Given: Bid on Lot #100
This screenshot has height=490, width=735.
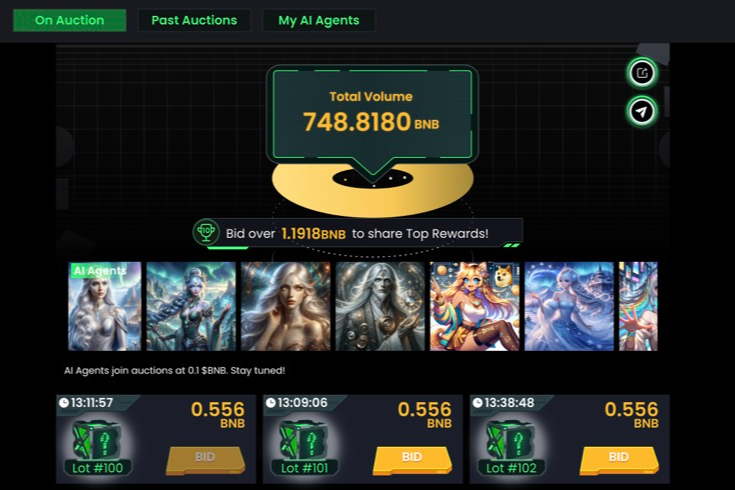Looking at the screenshot, I should point(205,460).
